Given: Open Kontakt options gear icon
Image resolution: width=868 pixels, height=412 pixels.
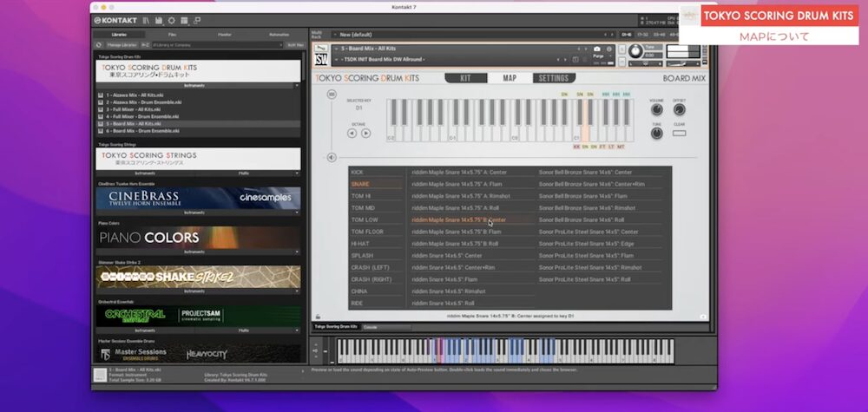Looking at the screenshot, I should [x=172, y=21].
